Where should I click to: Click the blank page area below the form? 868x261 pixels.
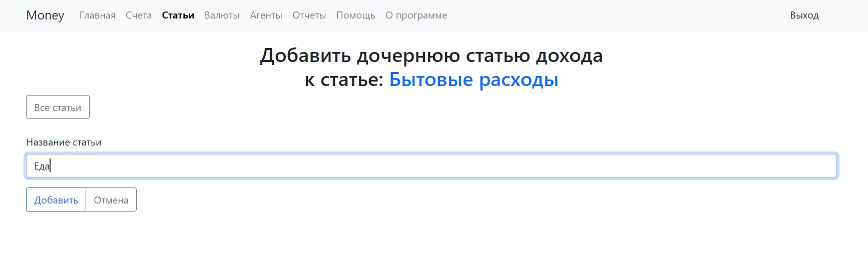[x=430, y=237]
